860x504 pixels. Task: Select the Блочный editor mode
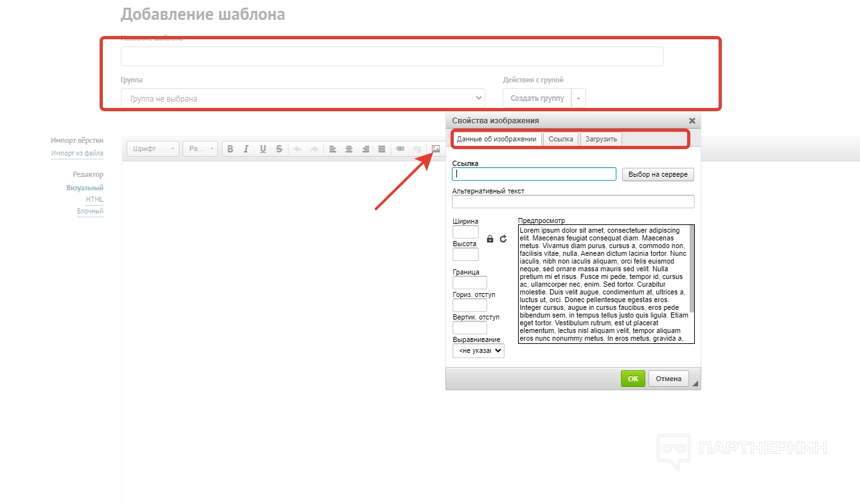click(x=90, y=211)
